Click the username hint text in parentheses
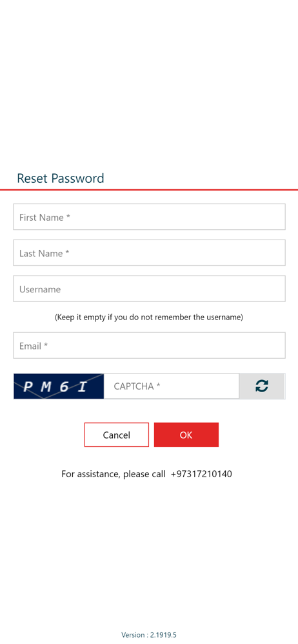298x644 pixels. (149, 317)
